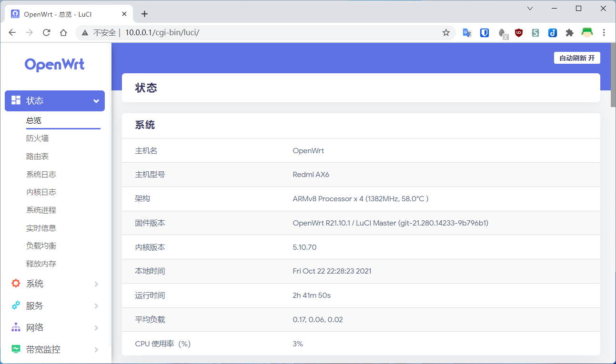Click the blue gears icon beside 服务
The width and height of the screenshot is (616, 364).
(x=16, y=305)
